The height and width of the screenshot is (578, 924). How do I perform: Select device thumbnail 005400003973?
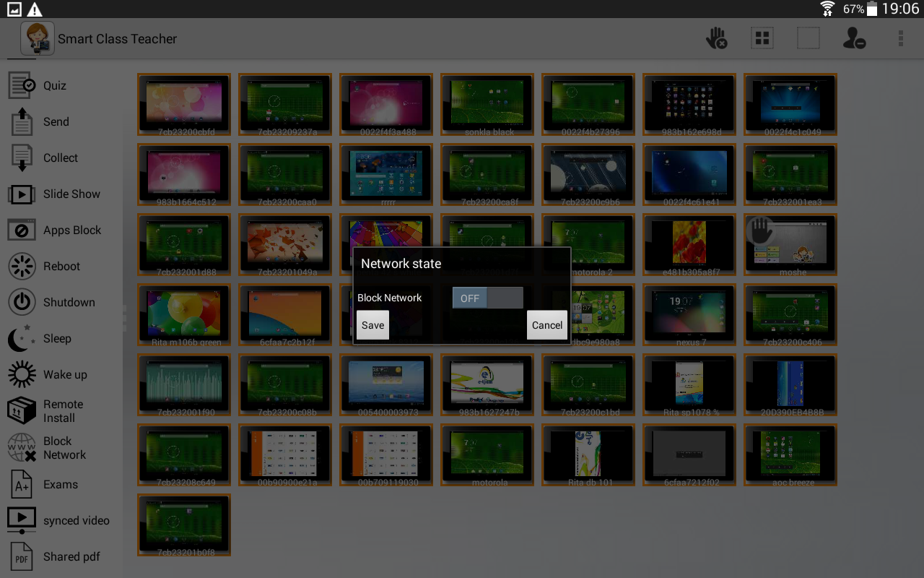pyautogui.click(x=386, y=384)
